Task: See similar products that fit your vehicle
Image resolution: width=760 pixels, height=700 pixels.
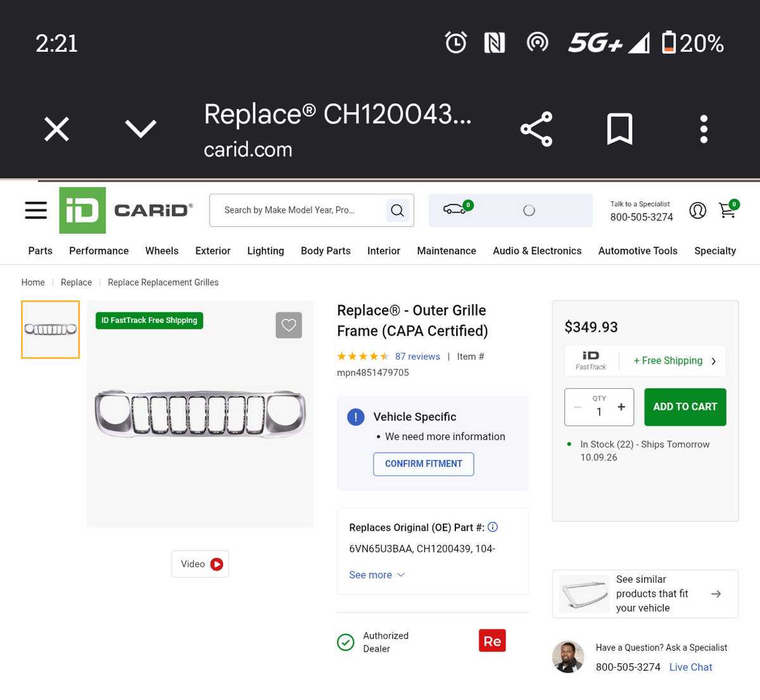Action: coord(645,594)
